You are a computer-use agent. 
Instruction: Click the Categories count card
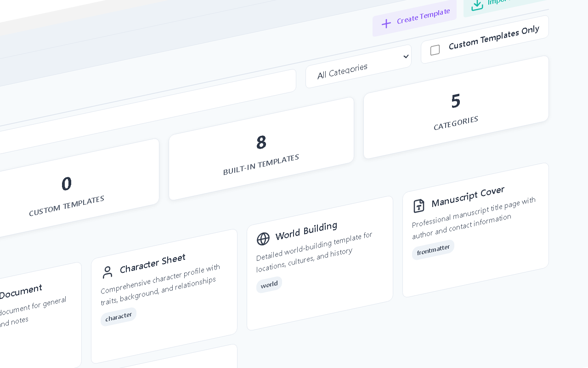[456, 107]
